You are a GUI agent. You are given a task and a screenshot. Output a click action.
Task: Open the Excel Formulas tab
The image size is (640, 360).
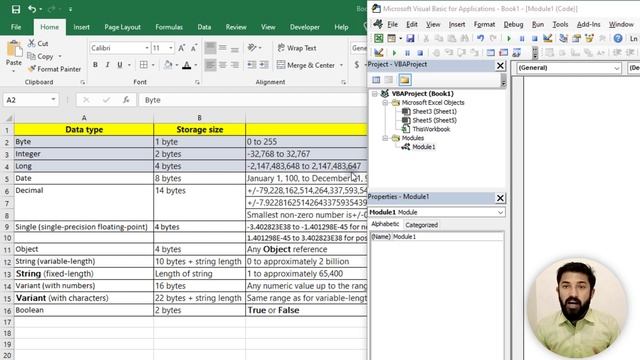pos(169,27)
